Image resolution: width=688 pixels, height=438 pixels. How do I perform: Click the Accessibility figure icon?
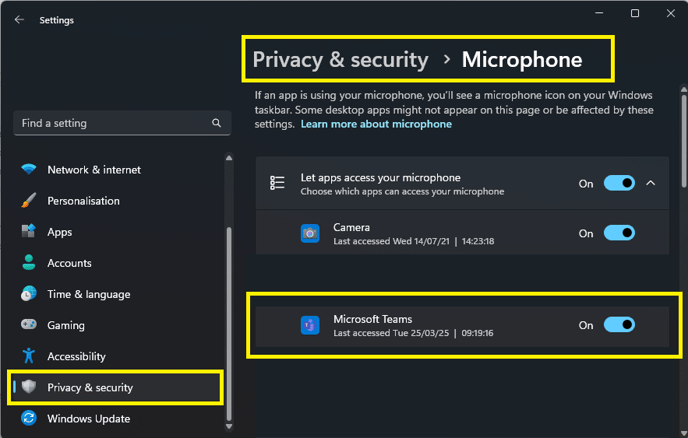click(x=29, y=356)
